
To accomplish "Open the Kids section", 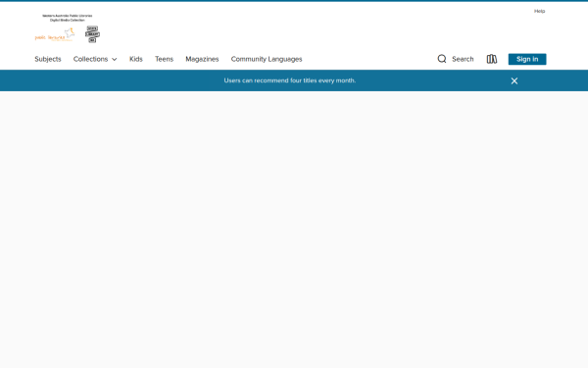I will pyautogui.click(x=136, y=59).
